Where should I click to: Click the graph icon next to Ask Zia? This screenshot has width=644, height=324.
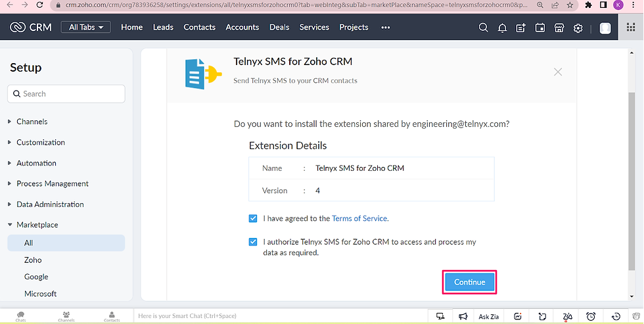[x=518, y=316]
